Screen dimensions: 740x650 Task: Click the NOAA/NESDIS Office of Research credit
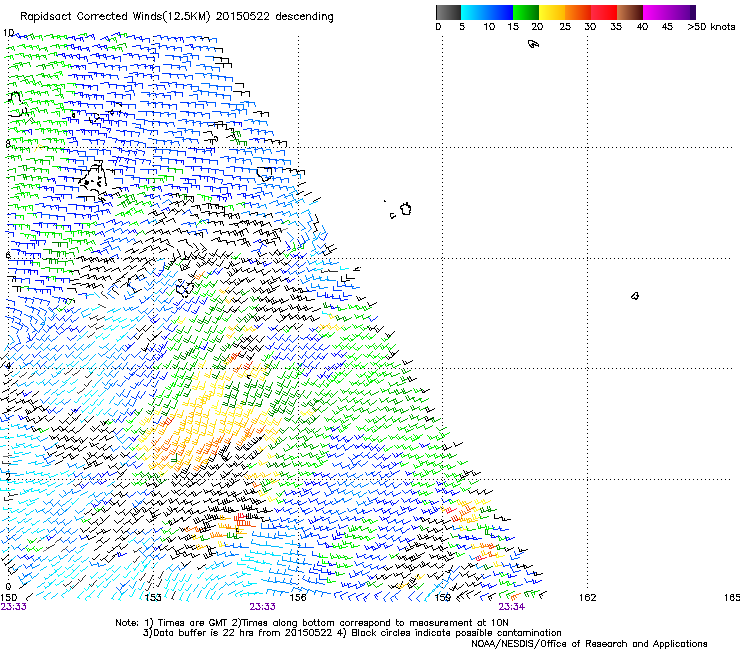[589, 644]
